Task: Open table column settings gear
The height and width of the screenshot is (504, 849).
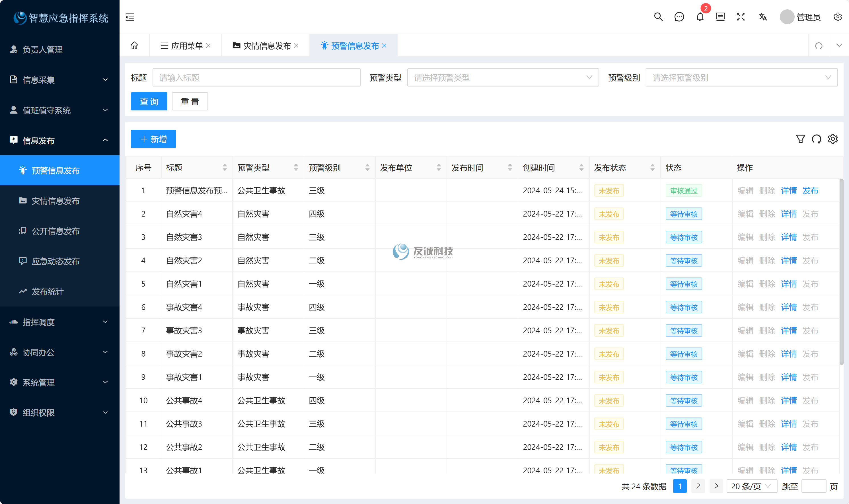Action: tap(833, 139)
